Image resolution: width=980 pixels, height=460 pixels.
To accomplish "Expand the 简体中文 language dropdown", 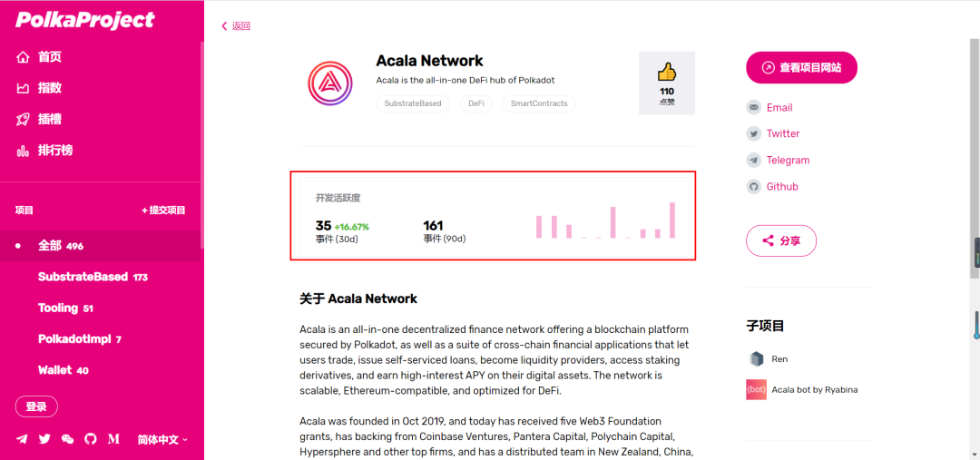I will pyautogui.click(x=162, y=439).
